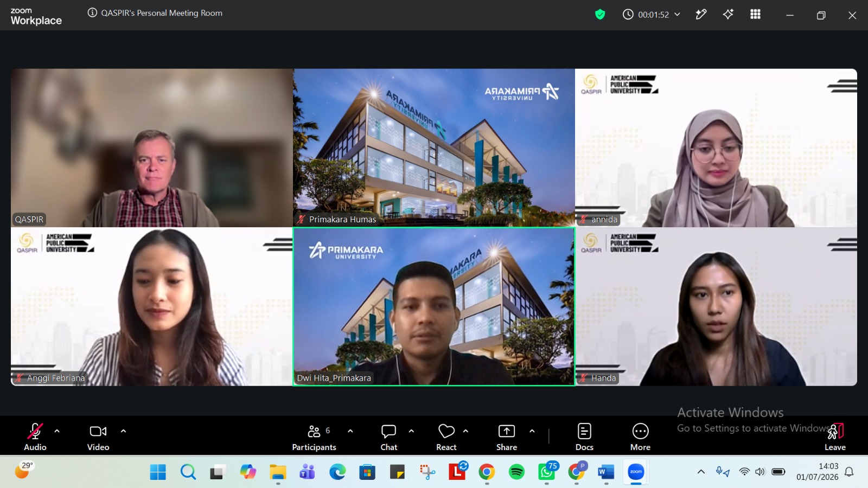Expand share options caret
The image size is (868, 488).
532,431
